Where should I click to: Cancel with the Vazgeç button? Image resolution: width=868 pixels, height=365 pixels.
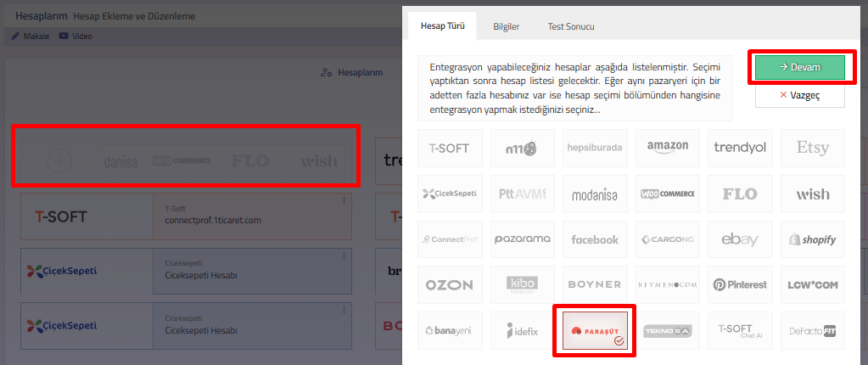click(x=800, y=95)
